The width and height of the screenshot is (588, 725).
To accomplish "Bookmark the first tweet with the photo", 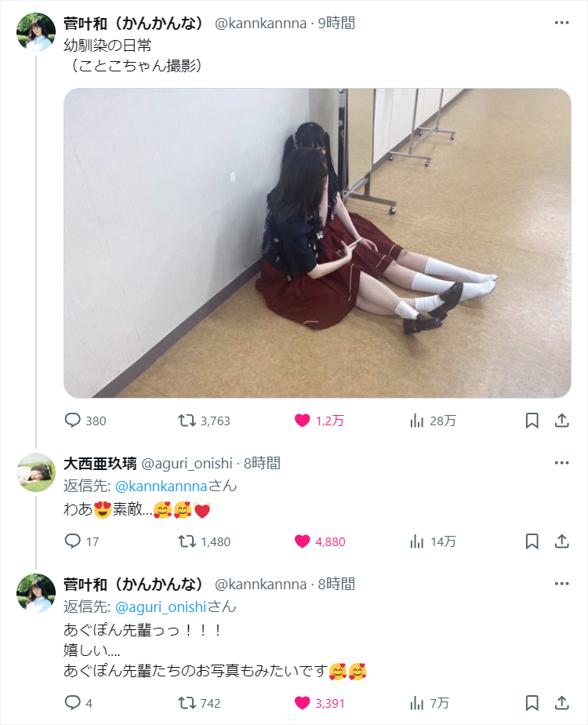I will [532, 421].
